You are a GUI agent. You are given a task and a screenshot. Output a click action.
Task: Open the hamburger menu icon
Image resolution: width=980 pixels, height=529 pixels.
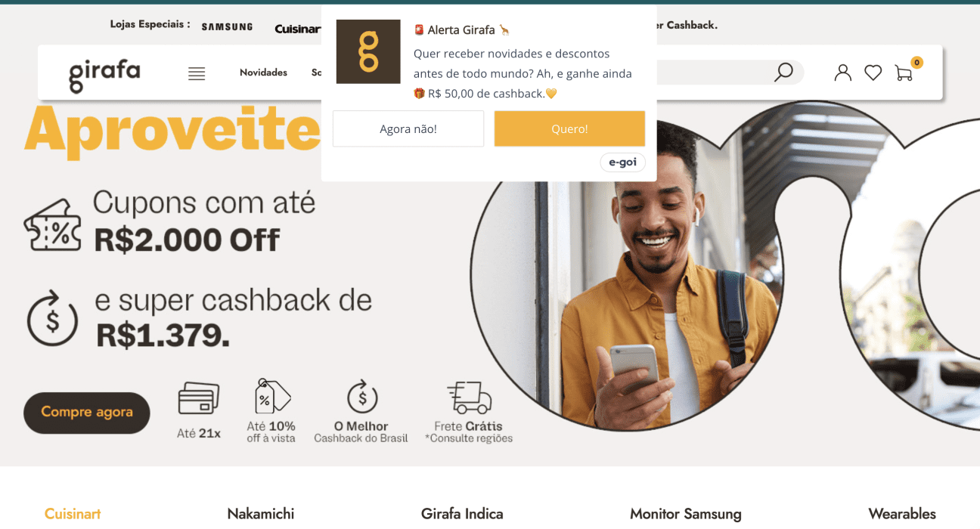click(197, 73)
